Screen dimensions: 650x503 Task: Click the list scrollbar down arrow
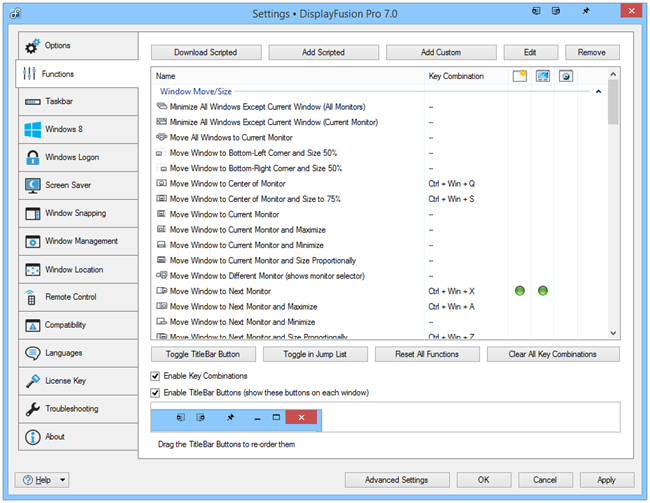coord(614,333)
